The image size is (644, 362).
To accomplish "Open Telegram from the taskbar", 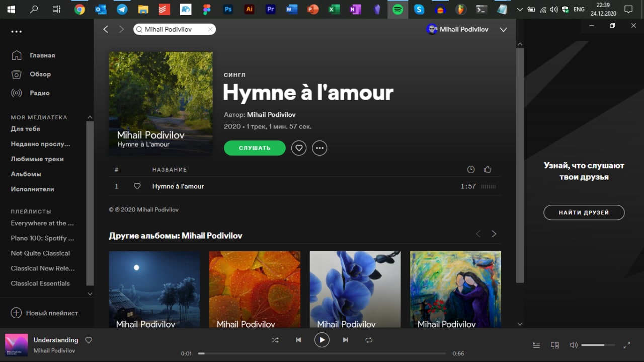I will coord(122,9).
